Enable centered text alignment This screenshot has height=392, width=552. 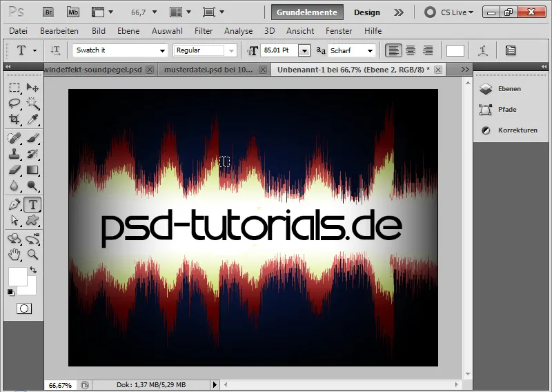[411, 50]
